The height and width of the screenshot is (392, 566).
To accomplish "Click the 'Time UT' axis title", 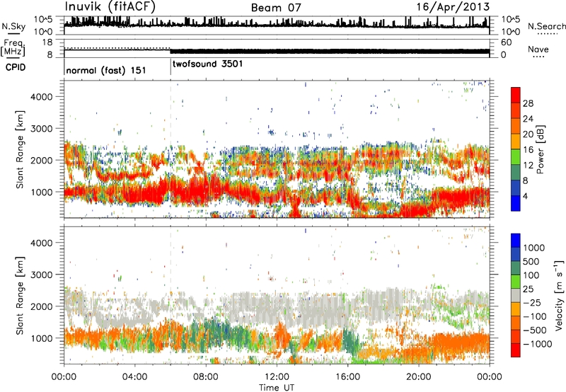I will (x=277, y=387).
